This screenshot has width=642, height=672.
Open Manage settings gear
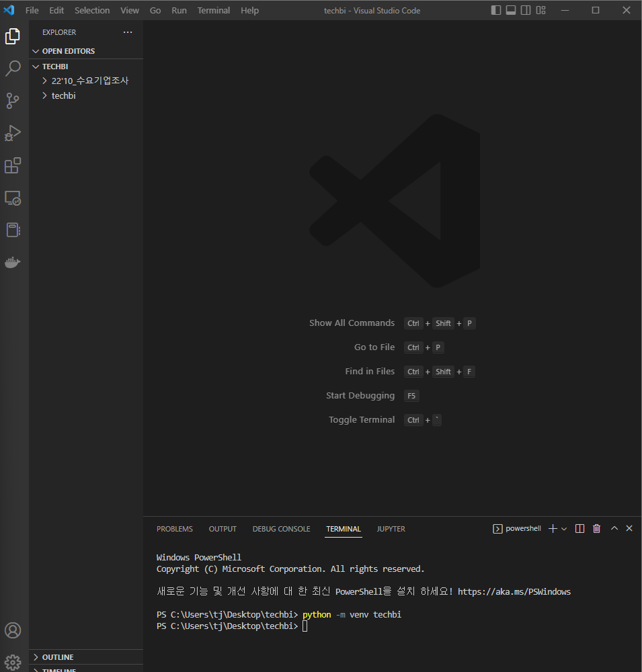13,662
